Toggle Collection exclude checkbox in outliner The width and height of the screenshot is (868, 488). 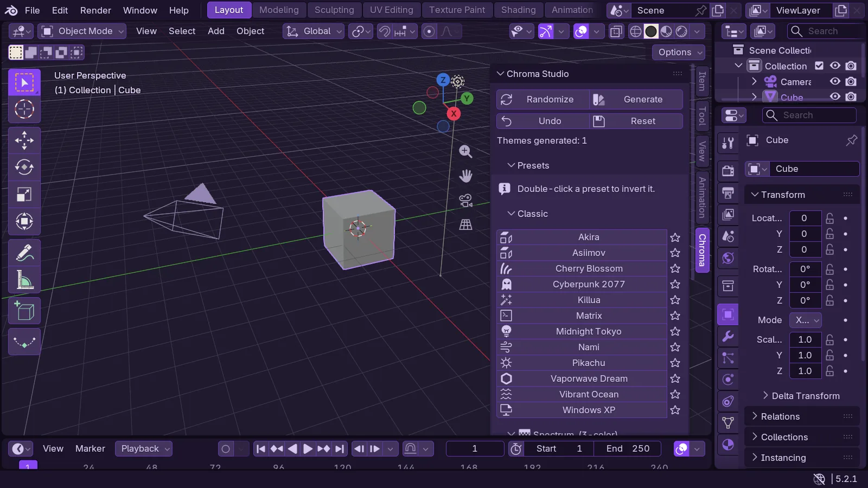[x=819, y=66]
